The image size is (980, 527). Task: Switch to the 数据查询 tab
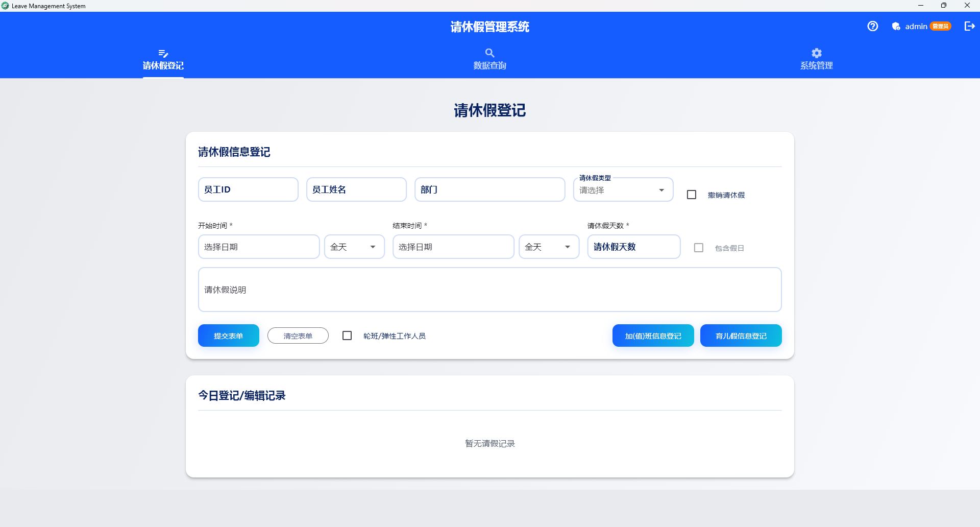click(489, 60)
